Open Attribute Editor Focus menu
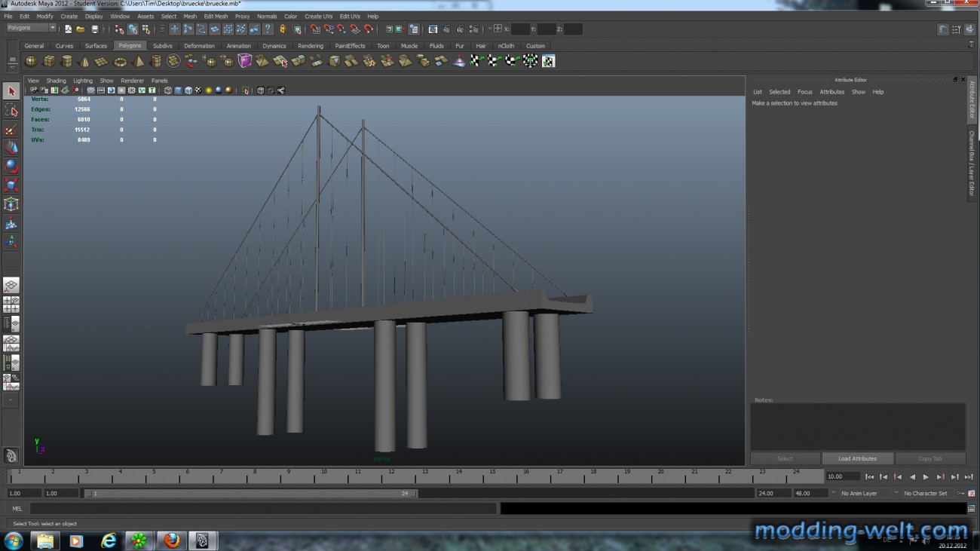Screen dimensions: 980x551 pos(805,92)
